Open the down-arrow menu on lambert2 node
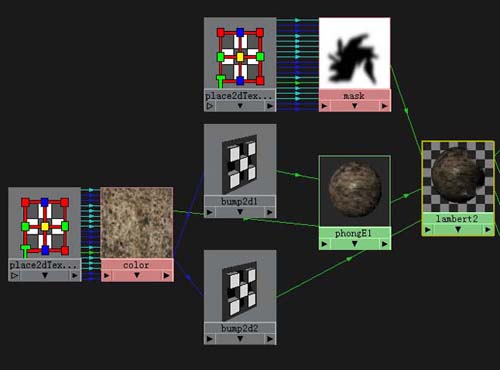Screen dimensions: 500x370 pos(458,229)
